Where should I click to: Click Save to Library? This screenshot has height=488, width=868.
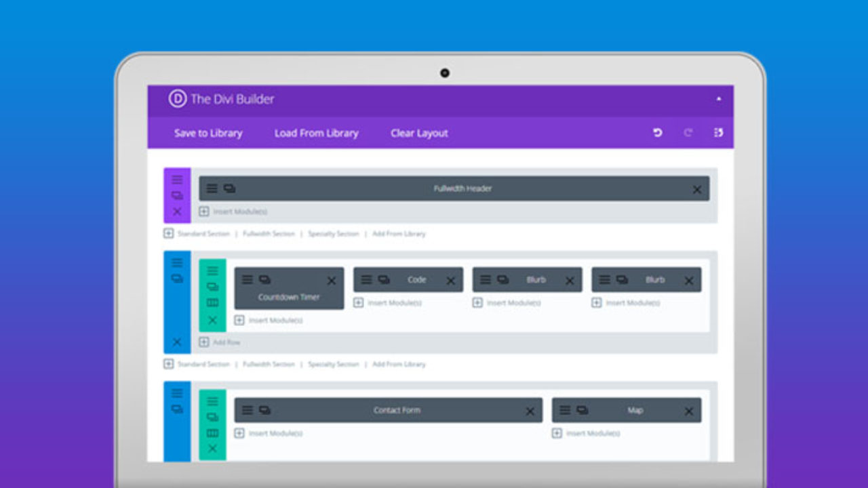(x=208, y=133)
